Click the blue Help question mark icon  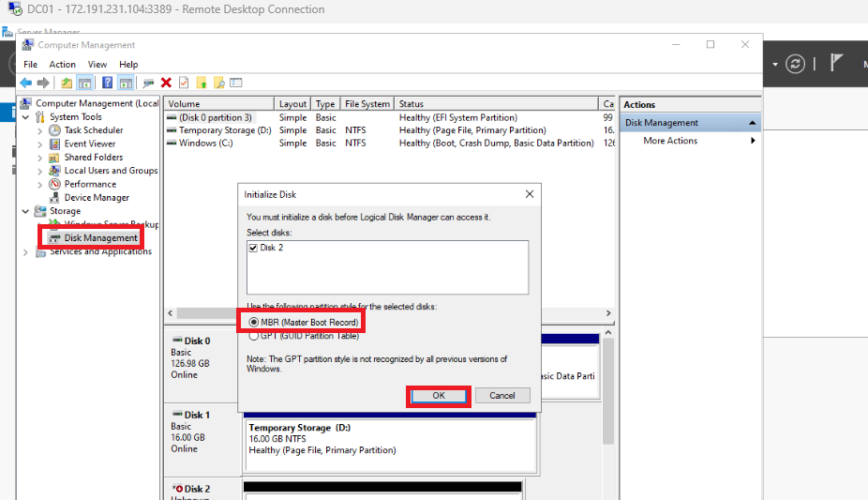tap(108, 83)
